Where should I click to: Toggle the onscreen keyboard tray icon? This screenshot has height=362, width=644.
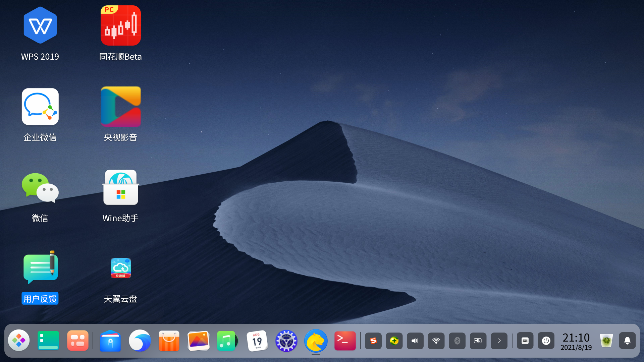[x=525, y=341]
